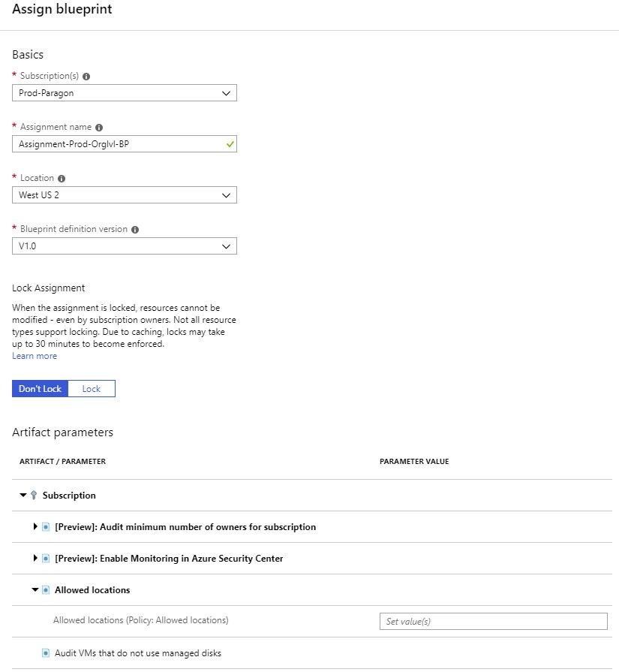Select the Lock option
The height and width of the screenshot is (672, 619).
pos(92,389)
